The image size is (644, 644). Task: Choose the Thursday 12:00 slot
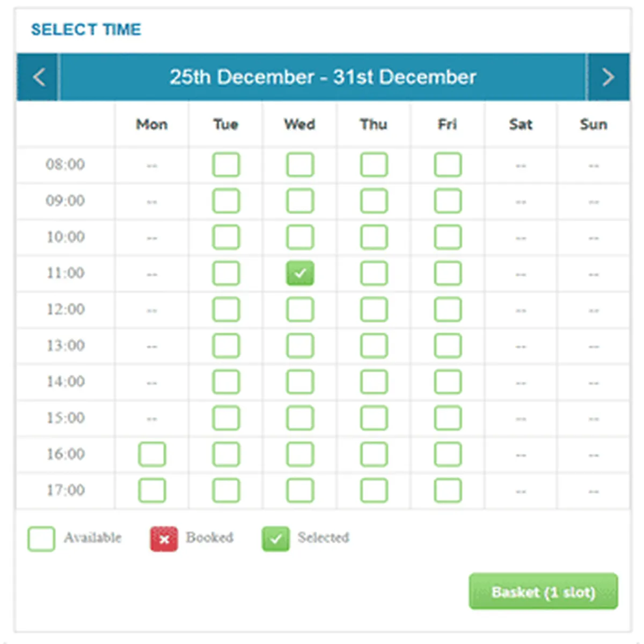(x=374, y=310)
